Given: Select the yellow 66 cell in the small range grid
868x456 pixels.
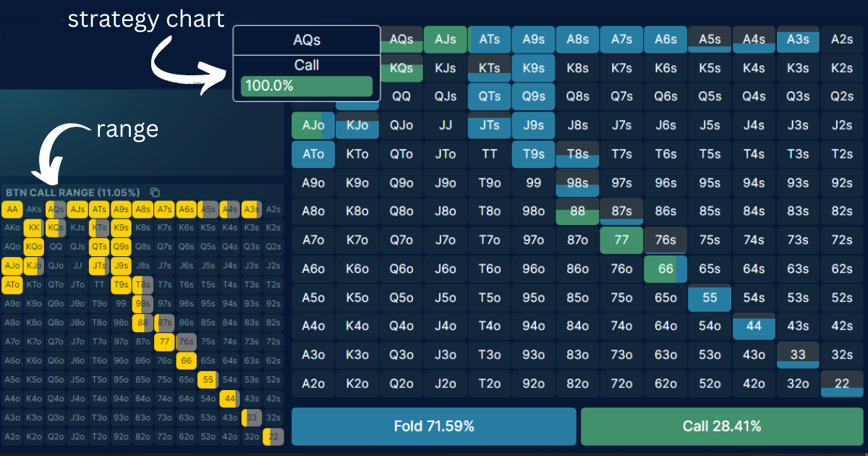Looking at the screenshot, I should [x=186, y=360].
